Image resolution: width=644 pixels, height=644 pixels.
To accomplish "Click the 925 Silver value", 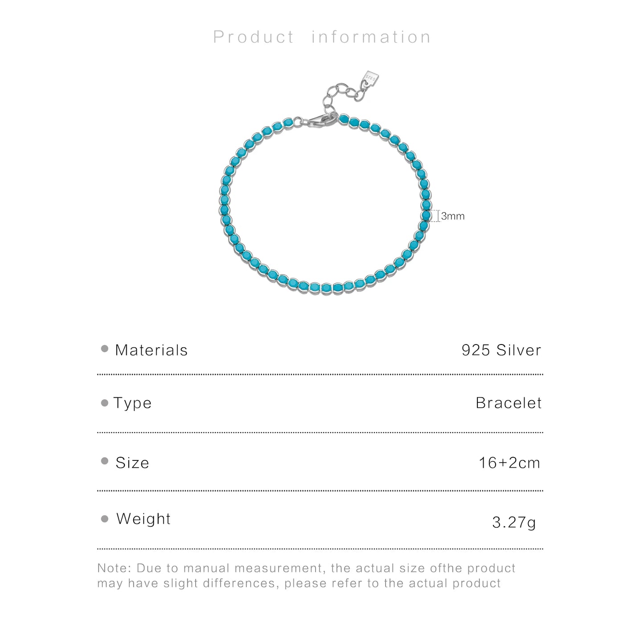I will click(x=501, y=350).
